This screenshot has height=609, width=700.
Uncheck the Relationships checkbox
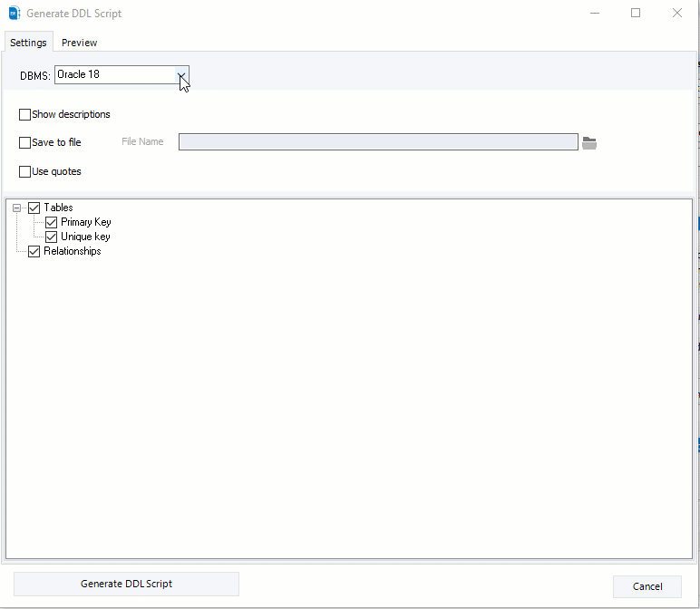(x=34, y=252)
